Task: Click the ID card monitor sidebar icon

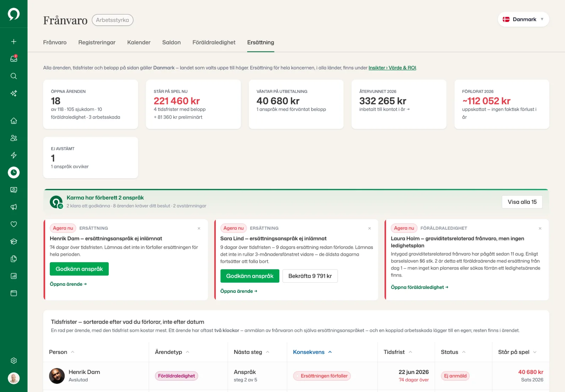Action: tap(14, 190)
